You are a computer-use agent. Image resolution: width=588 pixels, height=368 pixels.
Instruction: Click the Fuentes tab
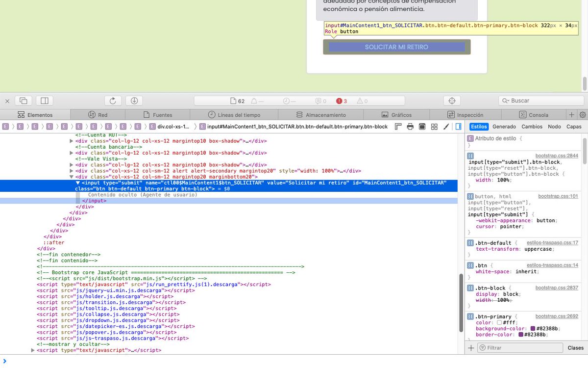[x=157, y=115]
